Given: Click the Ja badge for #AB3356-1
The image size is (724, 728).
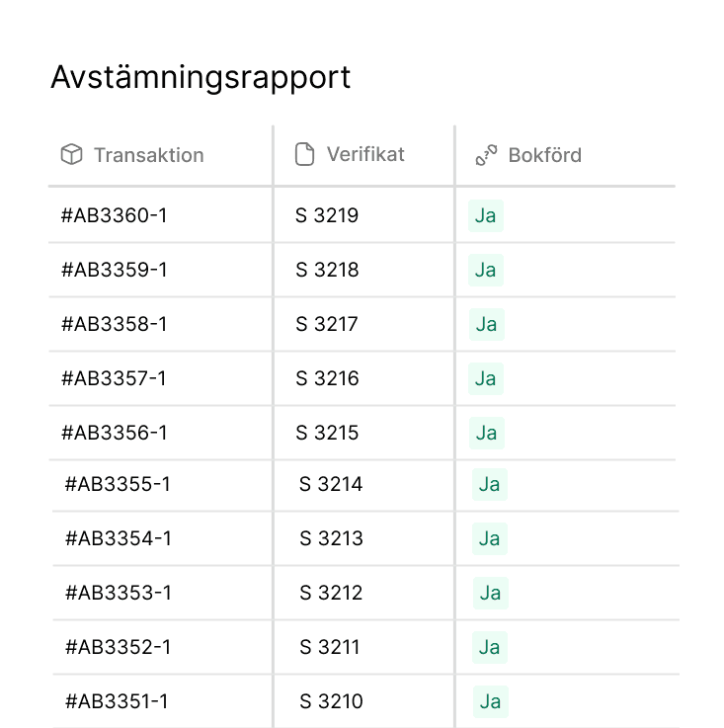Looking at the screenshot, I should coord(485,433).
